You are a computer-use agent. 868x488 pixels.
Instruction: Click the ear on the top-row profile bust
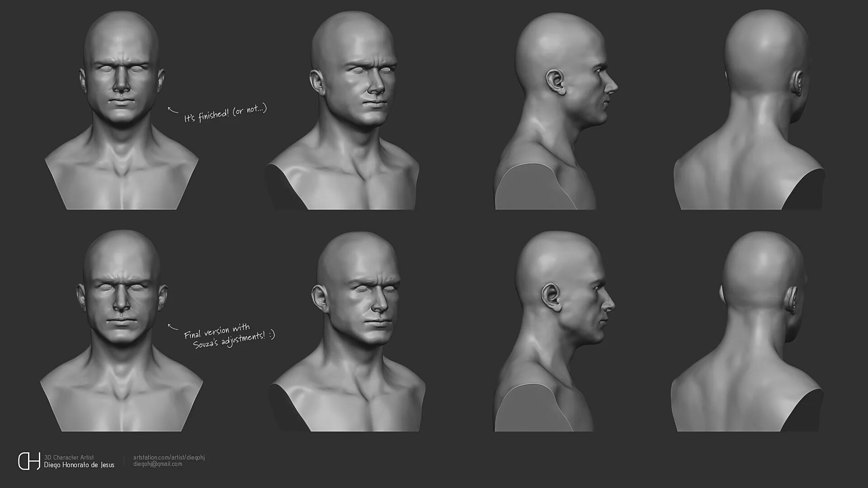[556, 82]
